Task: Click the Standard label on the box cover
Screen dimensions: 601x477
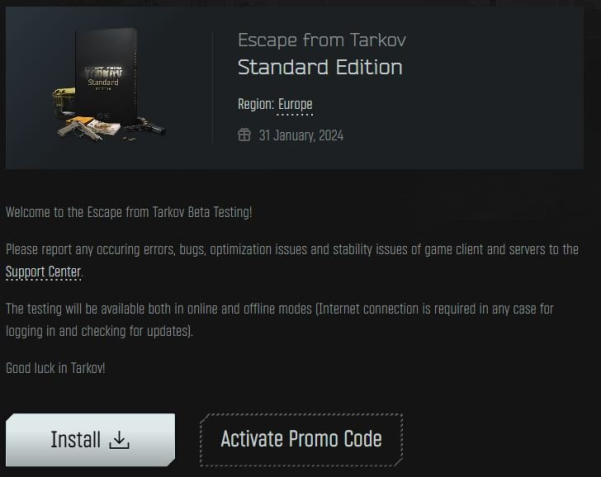Action: (103, 82)
